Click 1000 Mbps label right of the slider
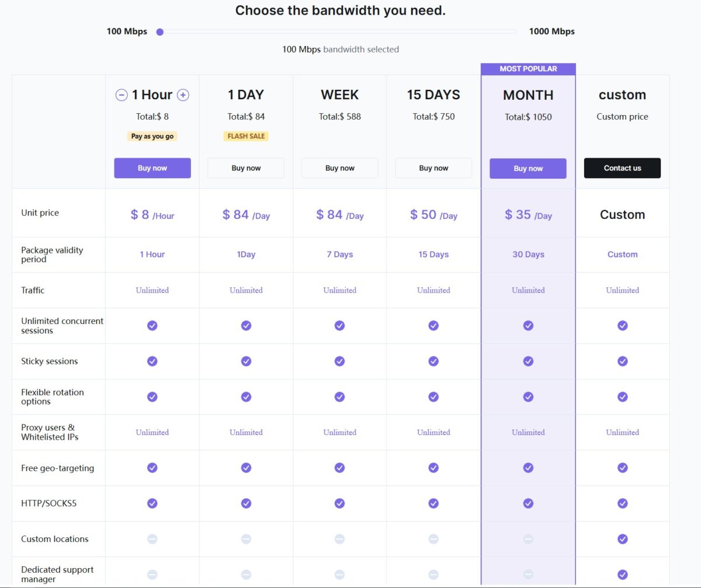Viewport: 701px width, 588px height. click(x=551, y=32)
